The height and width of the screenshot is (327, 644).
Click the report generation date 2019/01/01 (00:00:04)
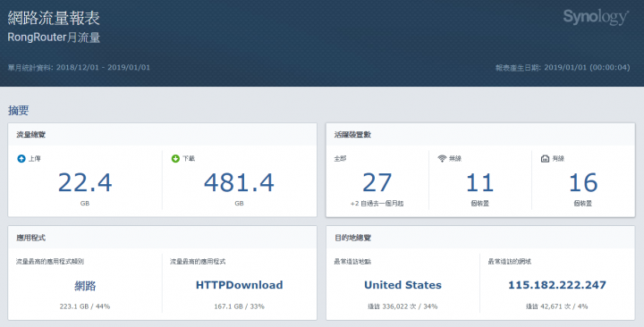587,67
